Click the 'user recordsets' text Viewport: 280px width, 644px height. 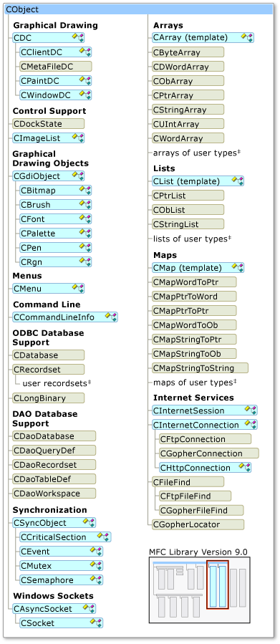click(57, 383)
